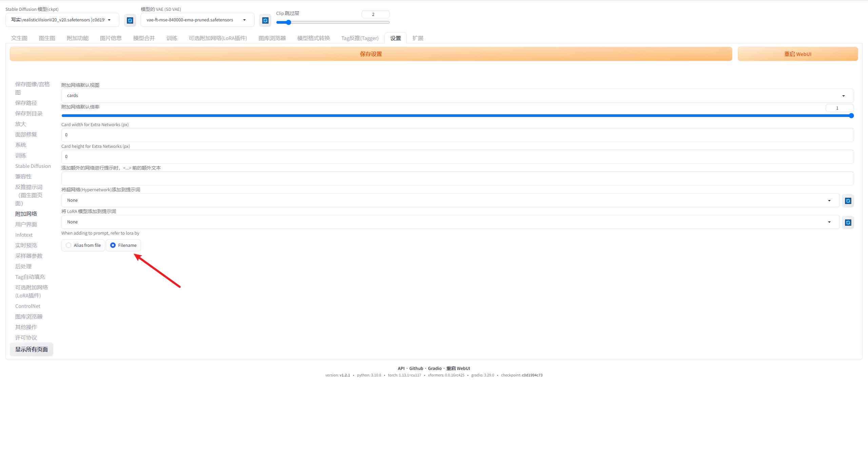The image size is (868, 451).
Task: Click the Gradio link at page bottom
Action: click(x=434, y=368)
